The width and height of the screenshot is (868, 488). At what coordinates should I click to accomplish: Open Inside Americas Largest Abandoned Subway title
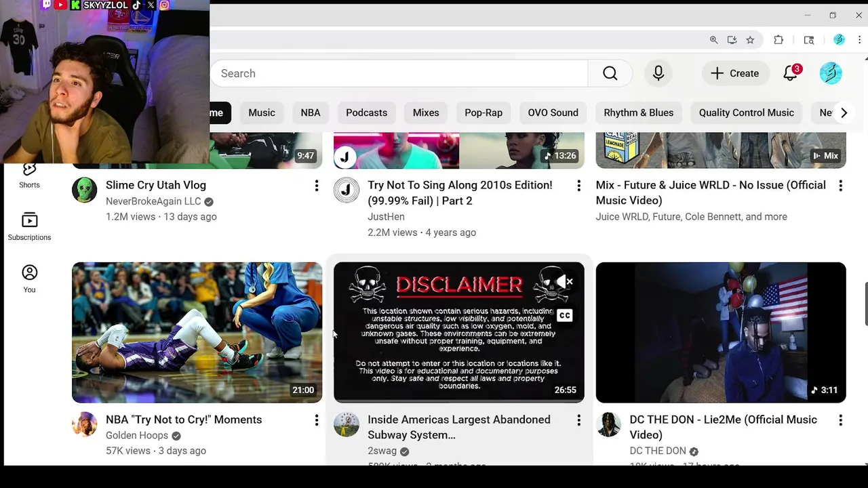[459, 427]
